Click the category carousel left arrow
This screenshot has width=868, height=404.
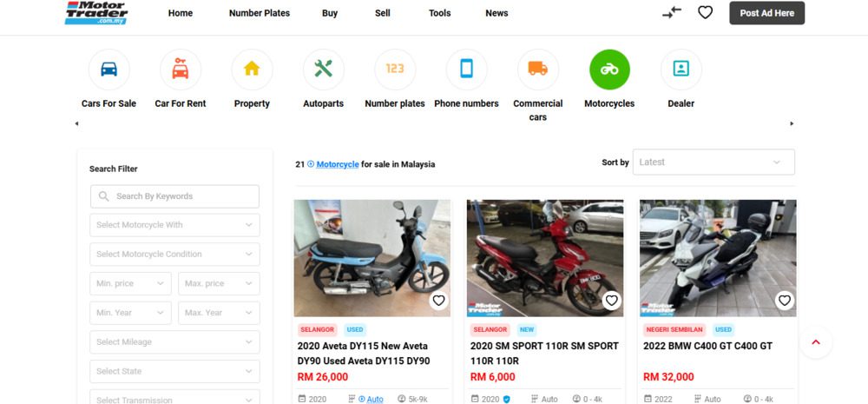click(x=76, y=123)
